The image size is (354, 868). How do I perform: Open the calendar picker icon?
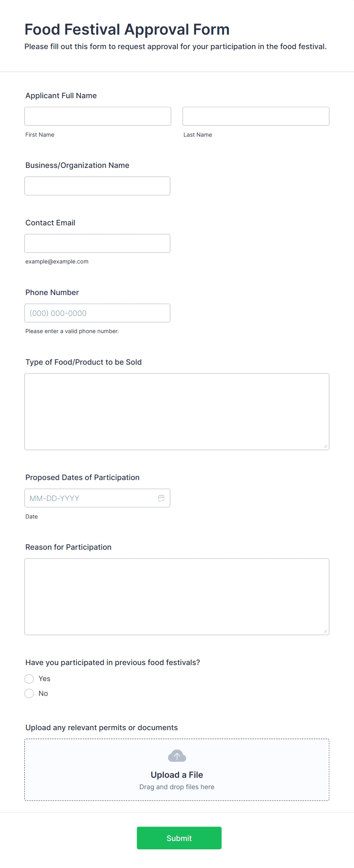(x=161, y=498)
